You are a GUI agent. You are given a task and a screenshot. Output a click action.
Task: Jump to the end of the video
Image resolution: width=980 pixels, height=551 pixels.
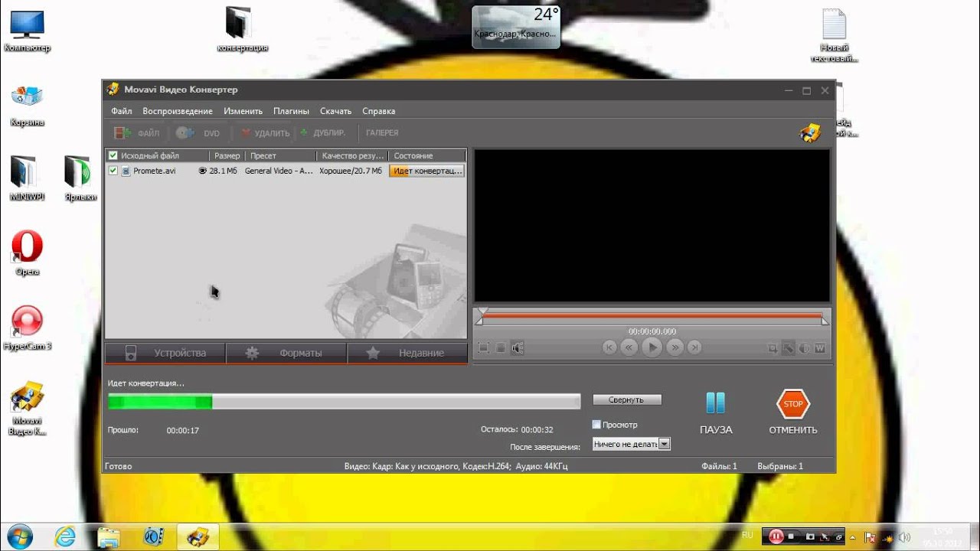point(694,347)
